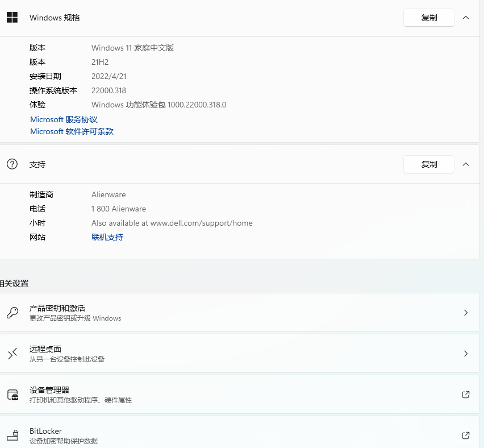Screen dimensions: 484x448
Task: Click the 更改产品密钥或升级 Windows description
Action: point(76,318)
